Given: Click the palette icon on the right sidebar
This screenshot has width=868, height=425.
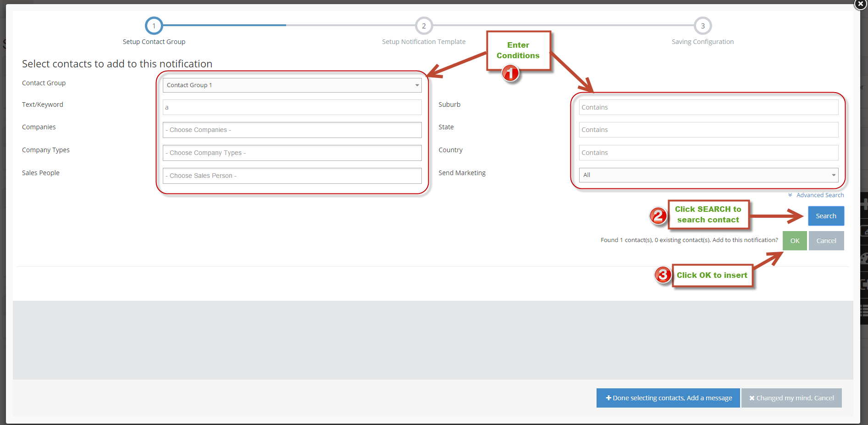Looking at the screenshot, I should pos(864,259).
